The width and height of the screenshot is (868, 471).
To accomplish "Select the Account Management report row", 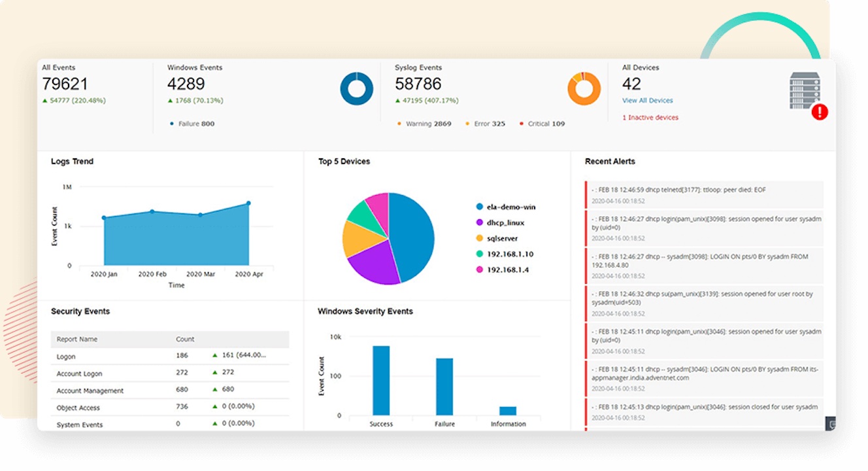I will [170, 391].
